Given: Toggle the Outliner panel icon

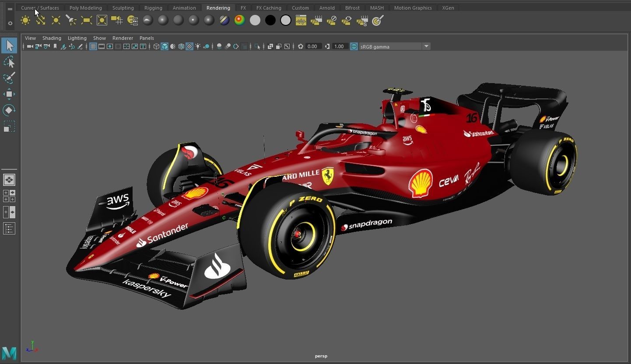Looking at the screenshot, I should coord(9,228).
